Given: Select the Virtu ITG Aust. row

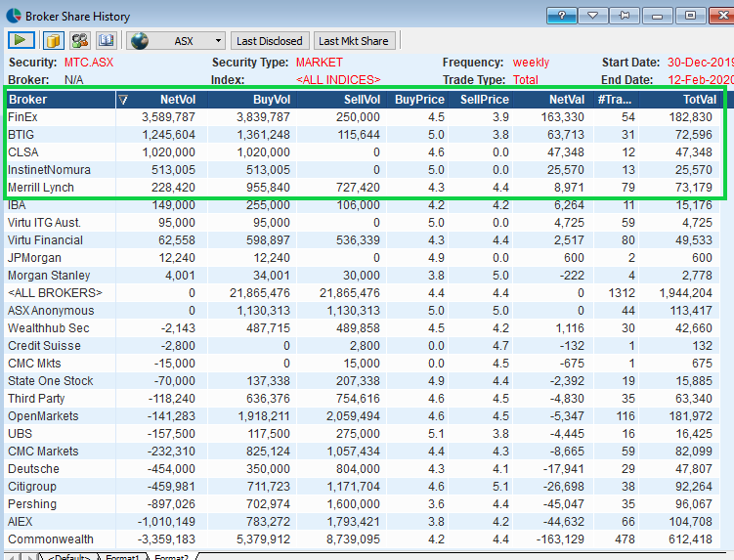Looking at the screenshot, I should pyautogui.click(x=364, y=223).
